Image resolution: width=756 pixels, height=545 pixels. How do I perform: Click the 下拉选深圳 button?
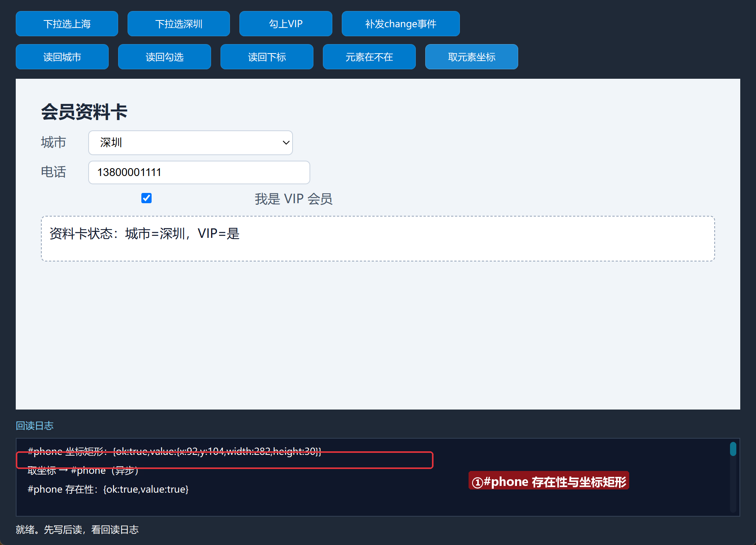click(179, 24)
